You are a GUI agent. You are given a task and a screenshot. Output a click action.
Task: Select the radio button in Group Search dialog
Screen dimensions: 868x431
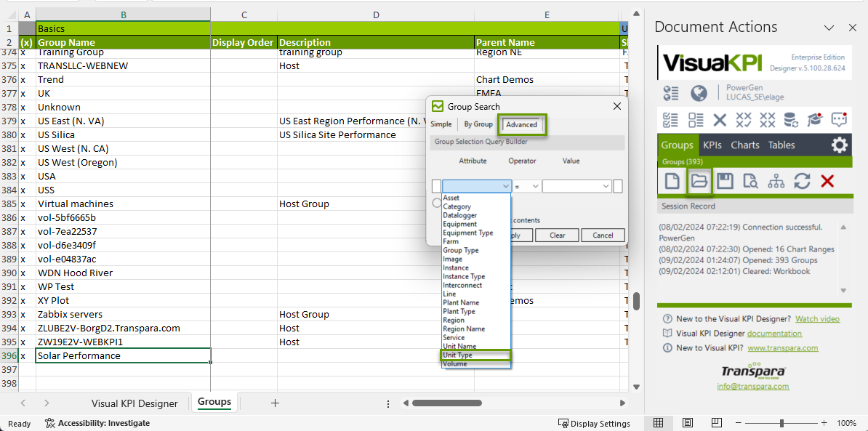(x=436, y=204)
